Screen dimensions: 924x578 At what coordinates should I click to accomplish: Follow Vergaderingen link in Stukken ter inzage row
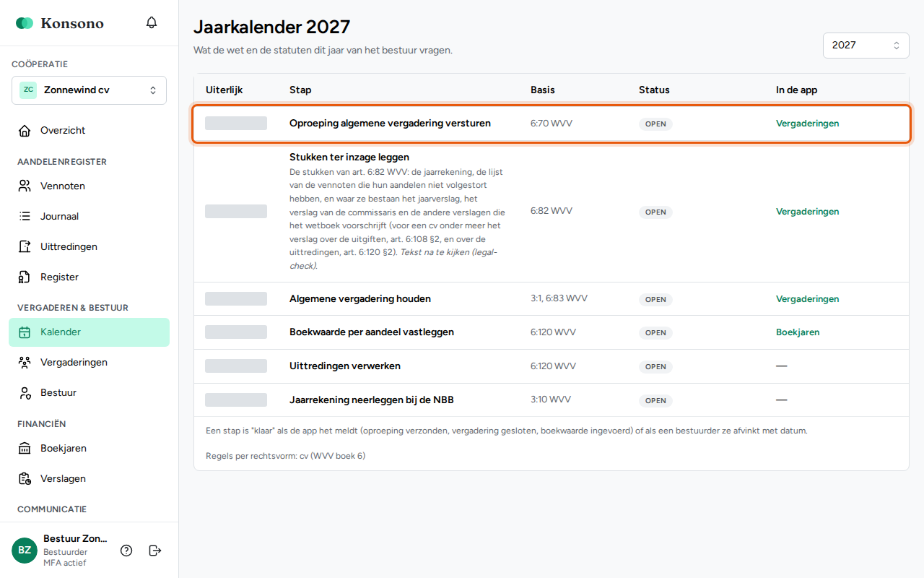[x=807, y=212]
